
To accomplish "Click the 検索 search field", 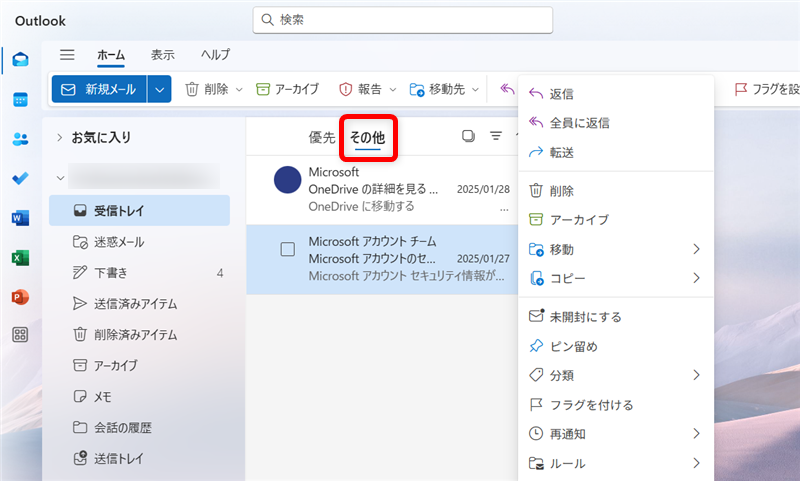I will pyautogui.click(x=403, y=20).
